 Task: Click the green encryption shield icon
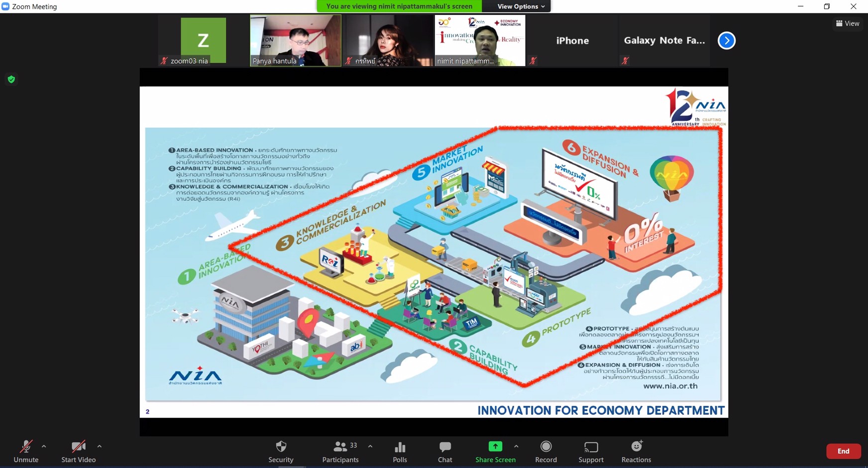click(11, 79)
